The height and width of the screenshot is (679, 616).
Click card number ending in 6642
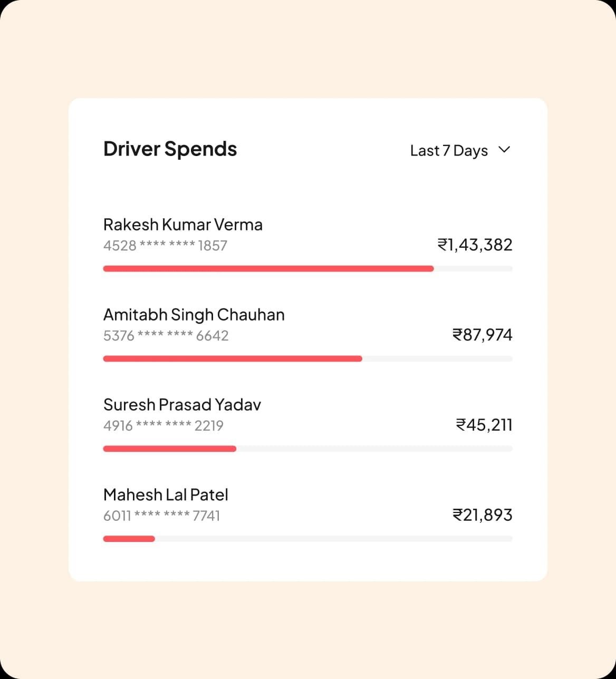click(166, 336)
